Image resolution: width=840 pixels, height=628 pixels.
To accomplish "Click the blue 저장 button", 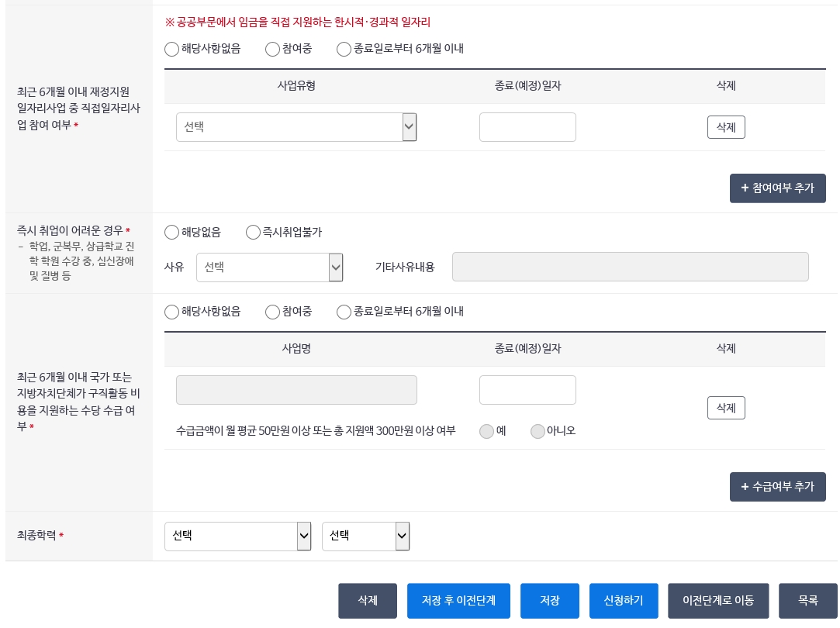I will coord(551,600).
